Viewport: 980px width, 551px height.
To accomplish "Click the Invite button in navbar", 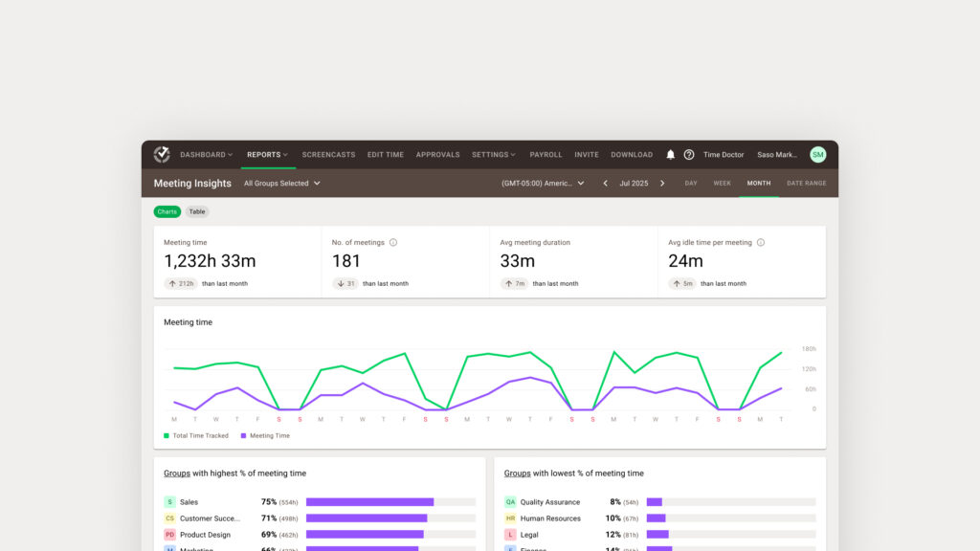I will (x=586, y=155).
